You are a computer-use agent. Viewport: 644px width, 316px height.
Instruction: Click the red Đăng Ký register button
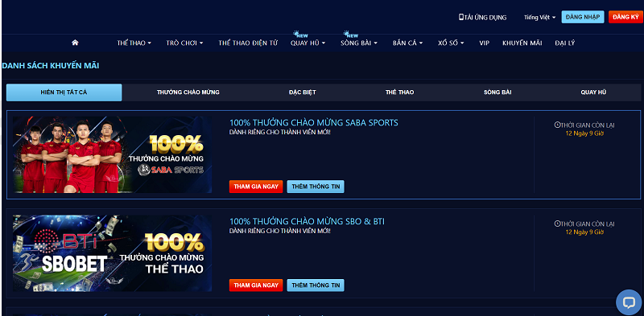point(626,17)
